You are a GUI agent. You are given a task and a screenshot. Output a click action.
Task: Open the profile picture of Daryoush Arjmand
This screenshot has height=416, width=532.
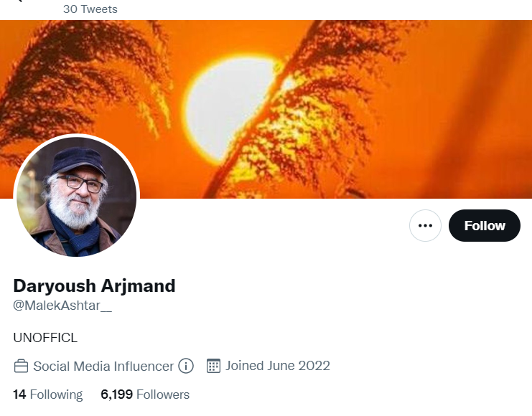click(x=76, y=197)
